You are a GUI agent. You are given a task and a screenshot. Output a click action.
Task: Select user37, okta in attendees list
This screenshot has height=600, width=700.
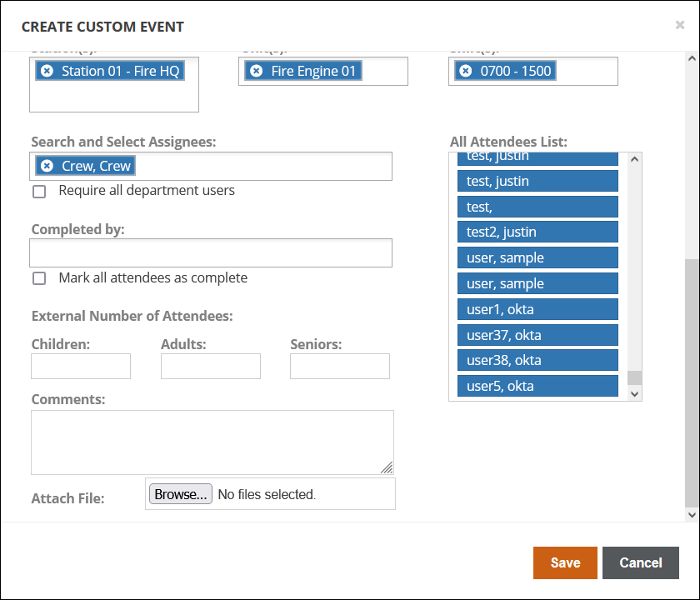tap(537, 335)
